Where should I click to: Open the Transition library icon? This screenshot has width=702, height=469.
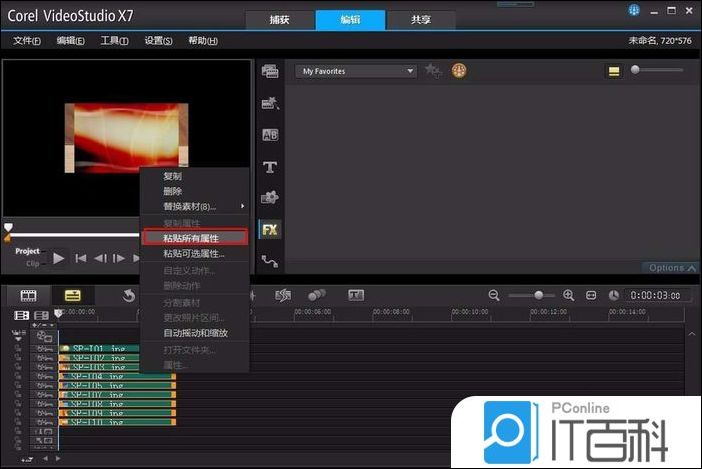point(270,135)
